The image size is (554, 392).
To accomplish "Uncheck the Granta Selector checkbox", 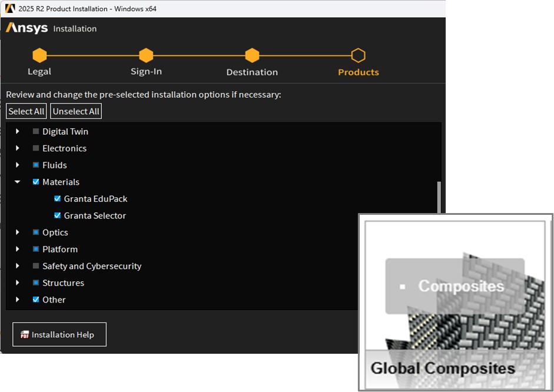I will click(x=58, y=215).
